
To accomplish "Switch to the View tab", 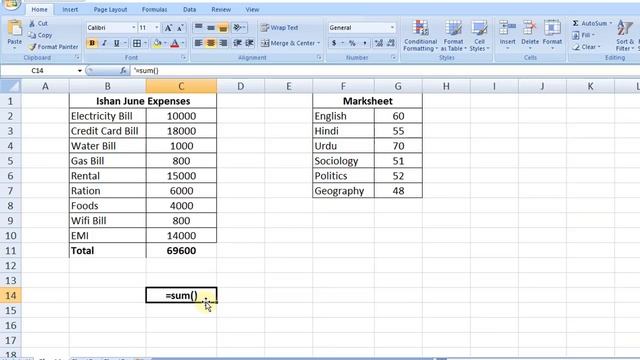I will [252, 9].
